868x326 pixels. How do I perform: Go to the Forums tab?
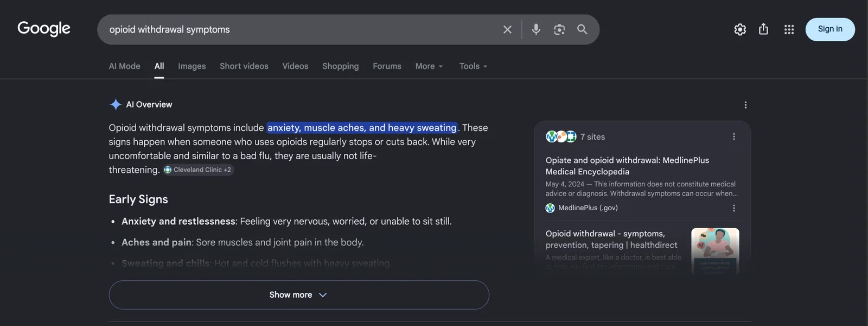click(x=387, y=66)
